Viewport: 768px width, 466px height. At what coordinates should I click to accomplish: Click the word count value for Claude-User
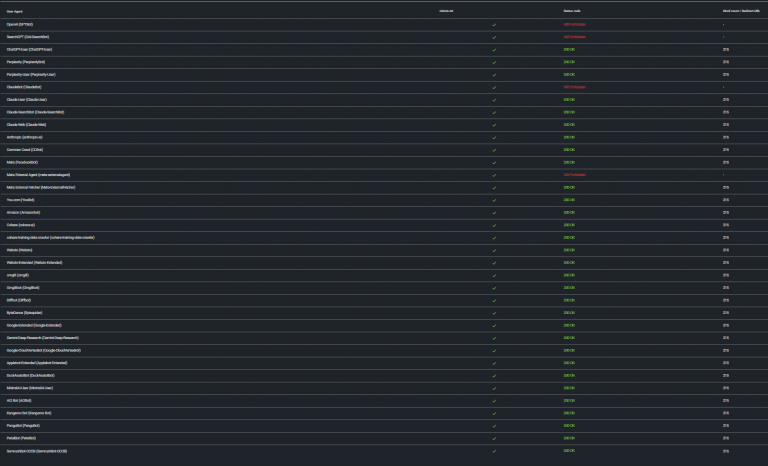pyautogui.click(x=725, y=99)
